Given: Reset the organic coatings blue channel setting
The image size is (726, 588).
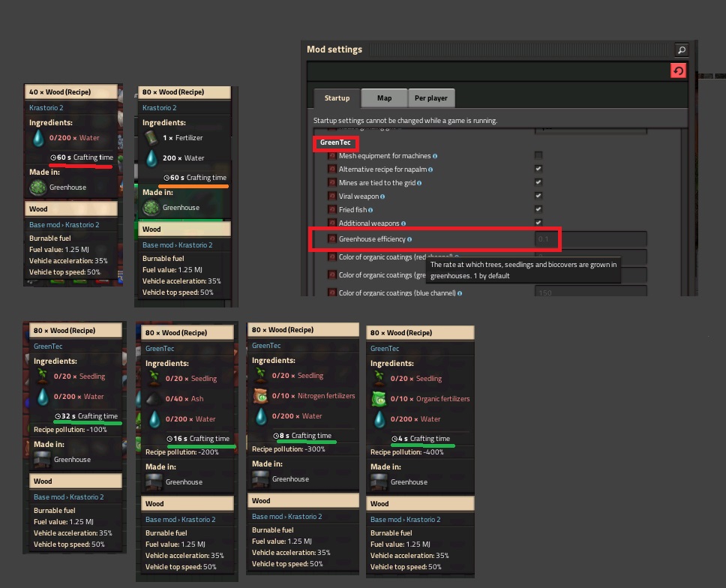Looking at the screenshot, I should pos(332,292).
